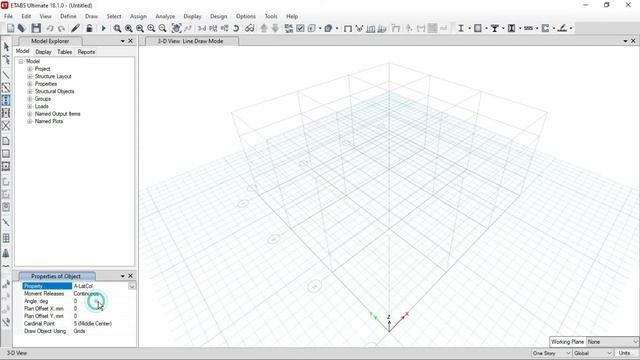640x360 pixels.
Task: Open the Assign menu
Action: [138, 16]
